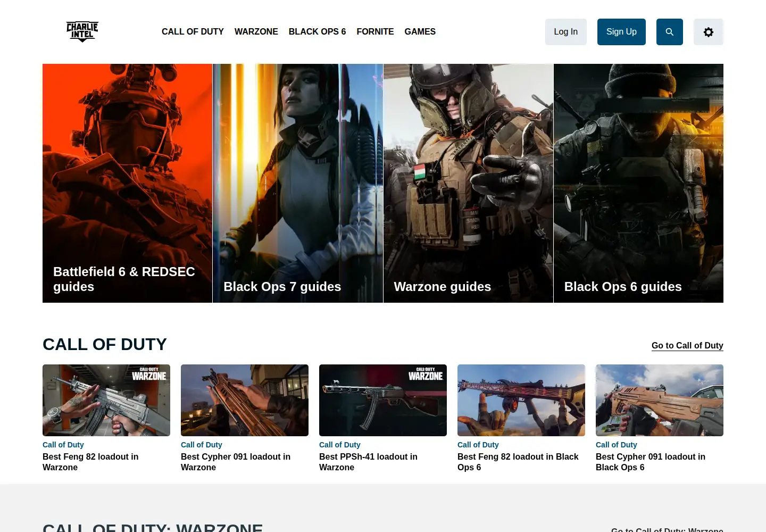Click the Charlie Intel logo
Image resolution: width=766 pixels, height=532 pixels.
click(x=82, y=32)
